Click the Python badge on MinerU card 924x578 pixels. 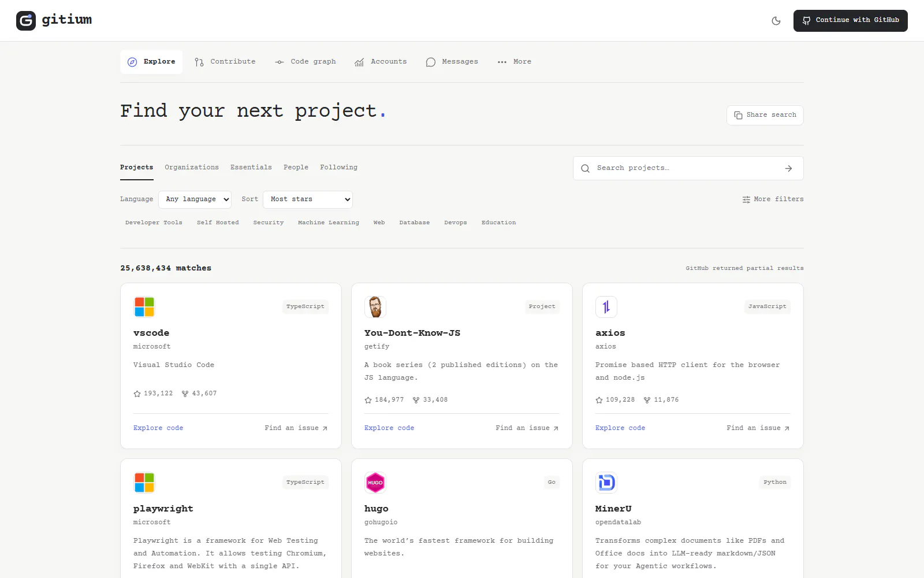pos(775,483)
